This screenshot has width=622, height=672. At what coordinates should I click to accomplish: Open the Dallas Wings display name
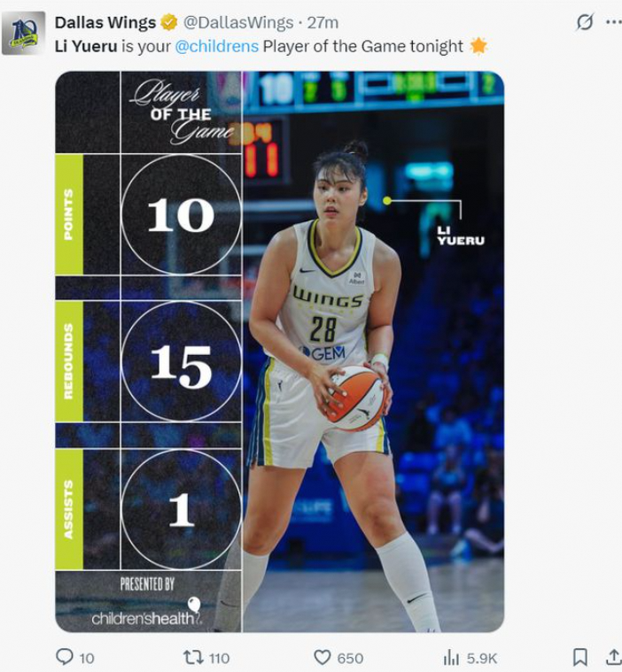(x=105, y=22)
